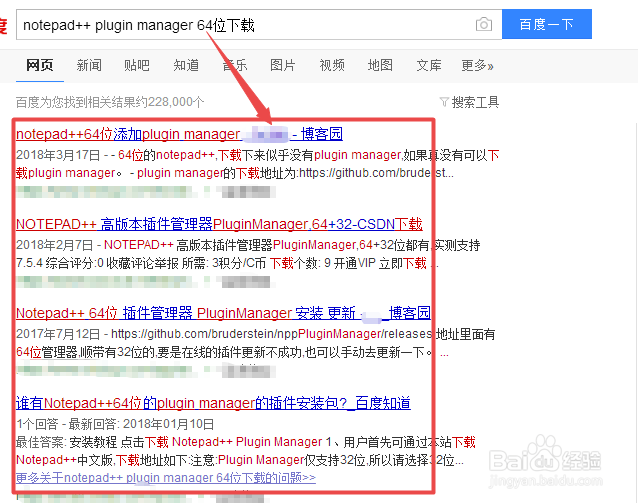
Task: Open "Notepad++ 64位 插件管理器 PluginManager 安装 更新" result
Action: 223,313
